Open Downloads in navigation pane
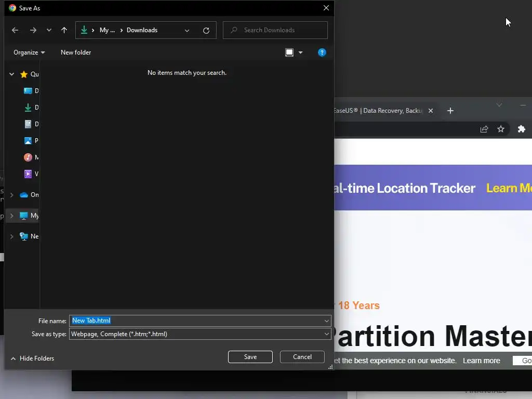This screenshot has height=399, width=532. click(x=31, y=108)
